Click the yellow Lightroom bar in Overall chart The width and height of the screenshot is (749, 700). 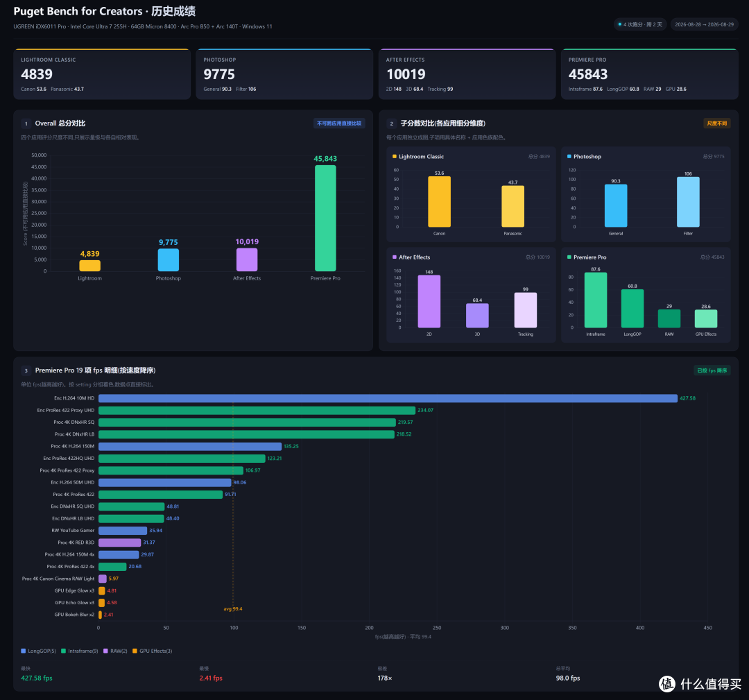pyautogui.click(x=89, y=266)
